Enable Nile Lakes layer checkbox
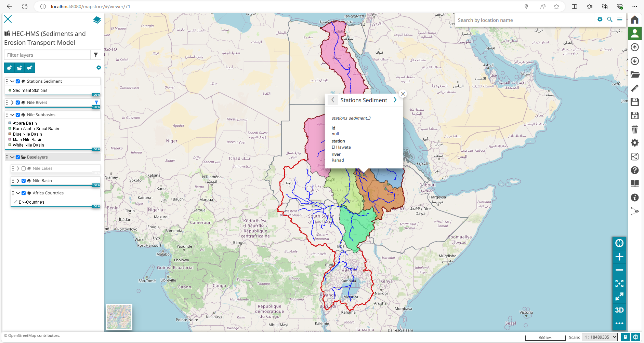The width and height of the screenshot is (644, 343). tap(24, 168)
